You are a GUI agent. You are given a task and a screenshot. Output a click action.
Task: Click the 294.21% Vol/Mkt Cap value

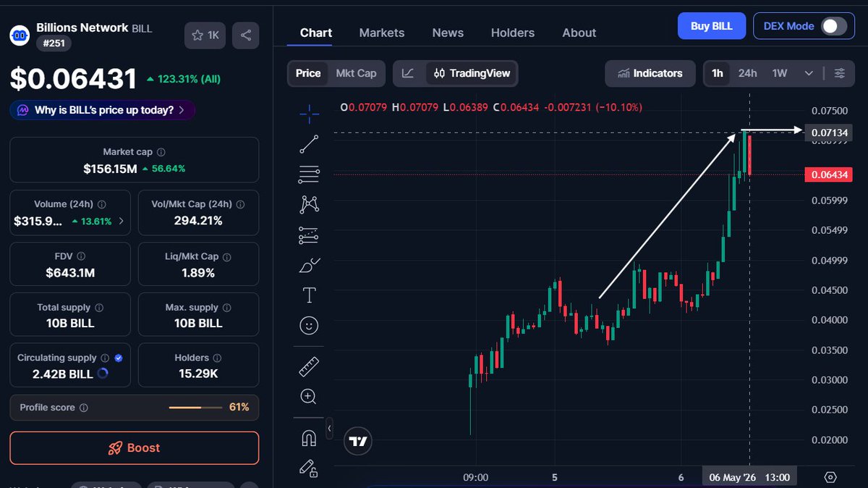coord(197,221)
